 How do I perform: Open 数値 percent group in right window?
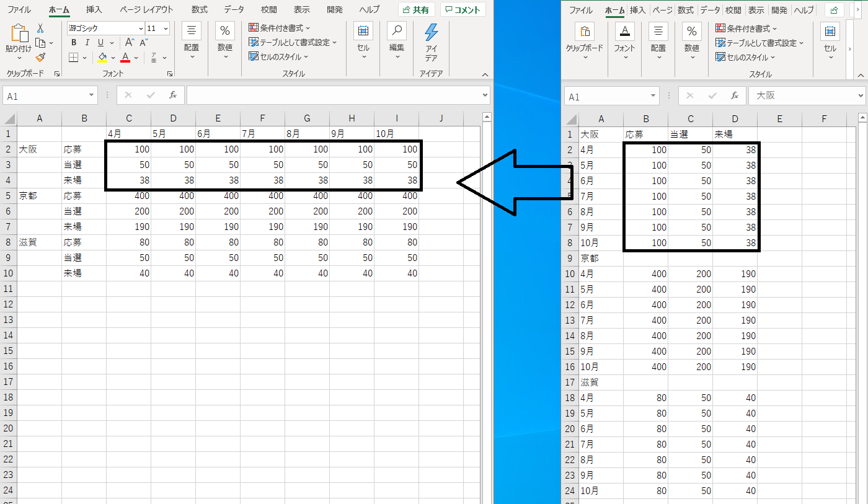point(691,41)
